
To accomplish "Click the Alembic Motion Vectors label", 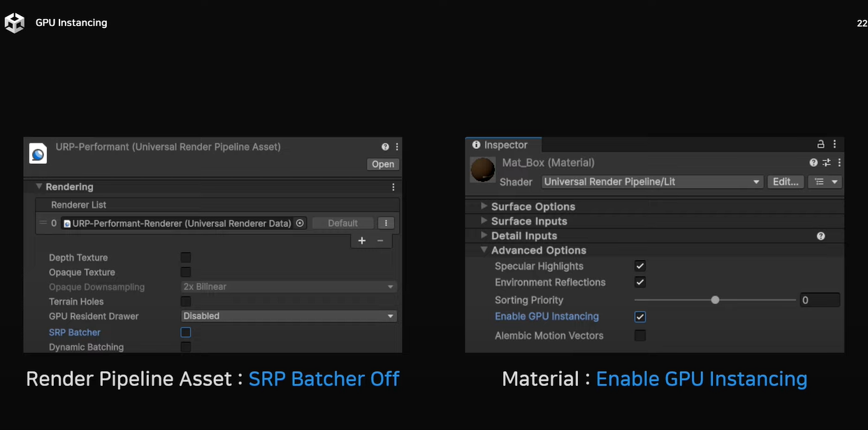I will (549, 336).
